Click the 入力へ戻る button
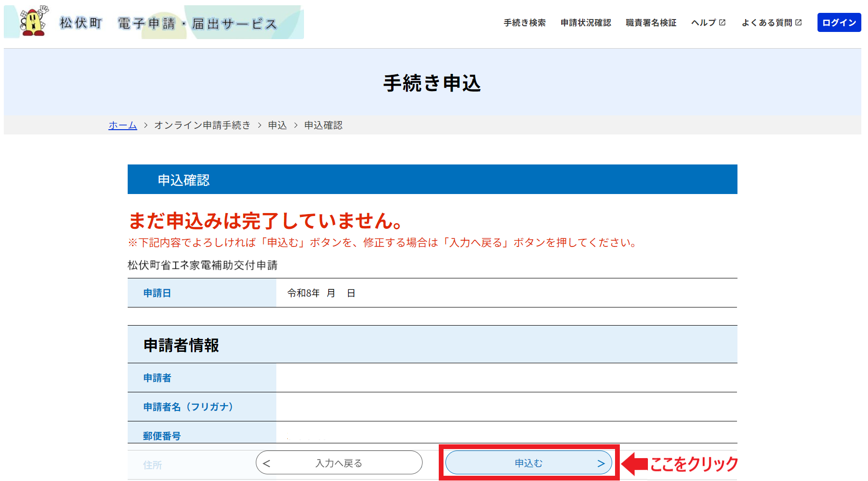868x481 pixels. (339, 462)
